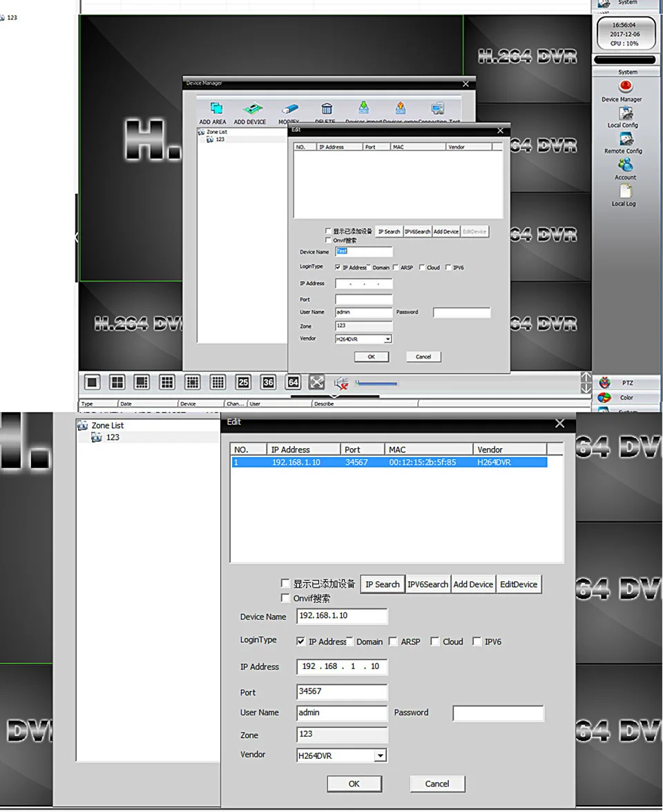Check Cloud in the small Edit dialog
Viewport: 663px width, 812px height.
[x=422, y=267]
